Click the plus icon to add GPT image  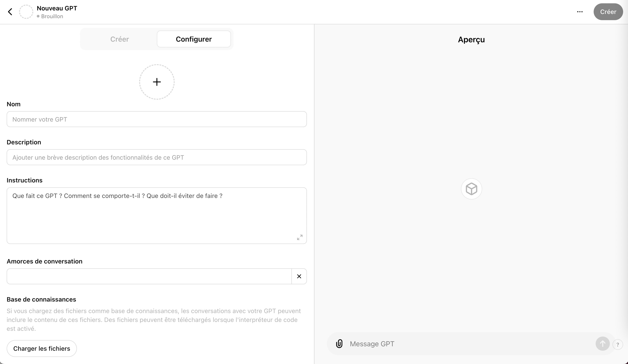tap(157, 82)
